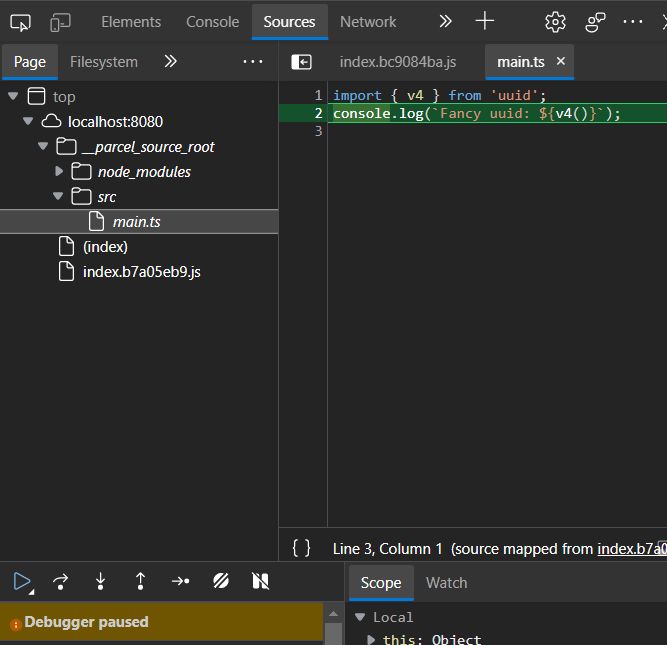667x645 pixels.
Task: Toggle breakpoint on line 1 gutter
Action: [x=318, y=95]
